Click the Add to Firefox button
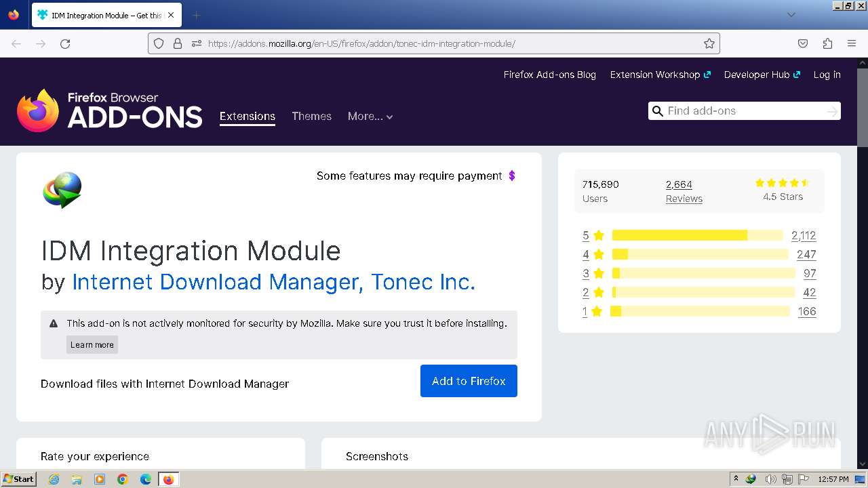868x488 pixels. pos(469,381)
